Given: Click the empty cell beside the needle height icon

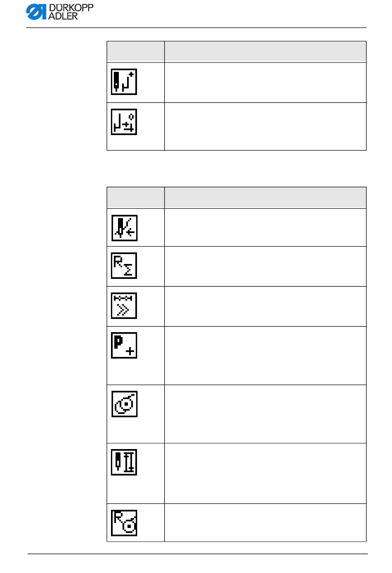Looking at the screenshot, I should [265, 473].
